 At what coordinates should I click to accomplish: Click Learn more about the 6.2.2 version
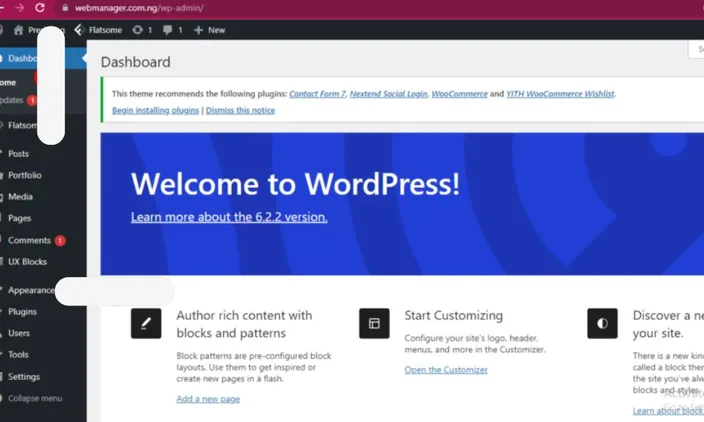point(229,217)
